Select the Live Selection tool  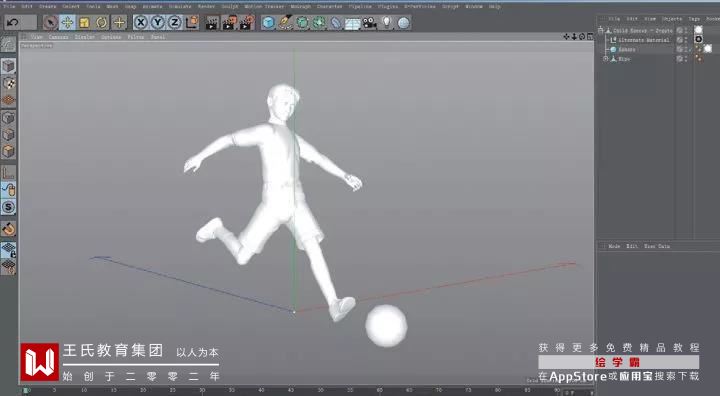pyautogui.click(x=50, y=22)
